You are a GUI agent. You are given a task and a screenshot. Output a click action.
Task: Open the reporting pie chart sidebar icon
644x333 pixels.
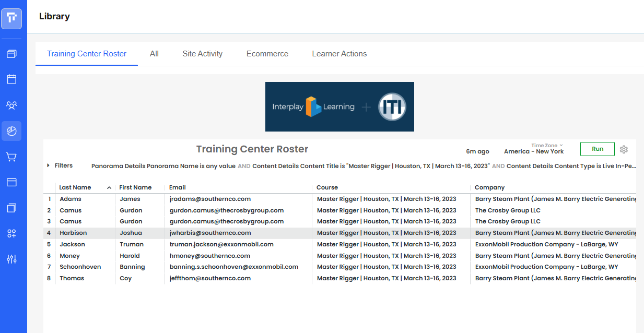[11, 130]
